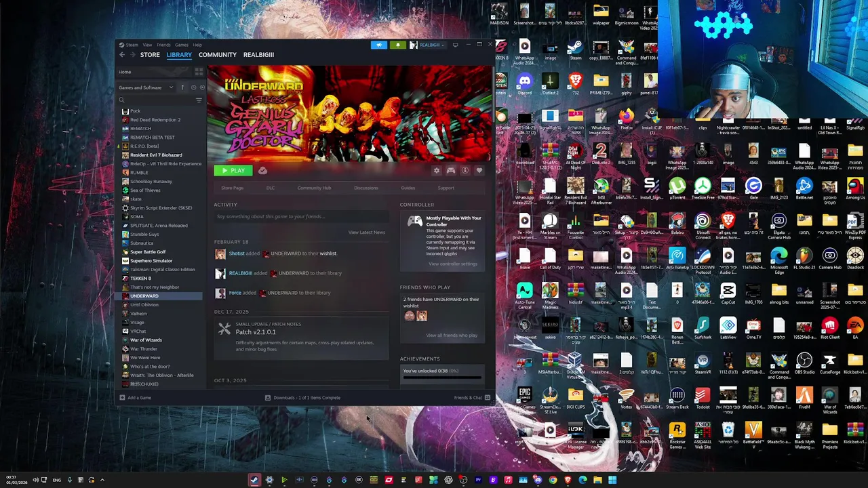Open Force's avatar in activity feed
The height and width of the screenshot is (488, 868).
220,293
